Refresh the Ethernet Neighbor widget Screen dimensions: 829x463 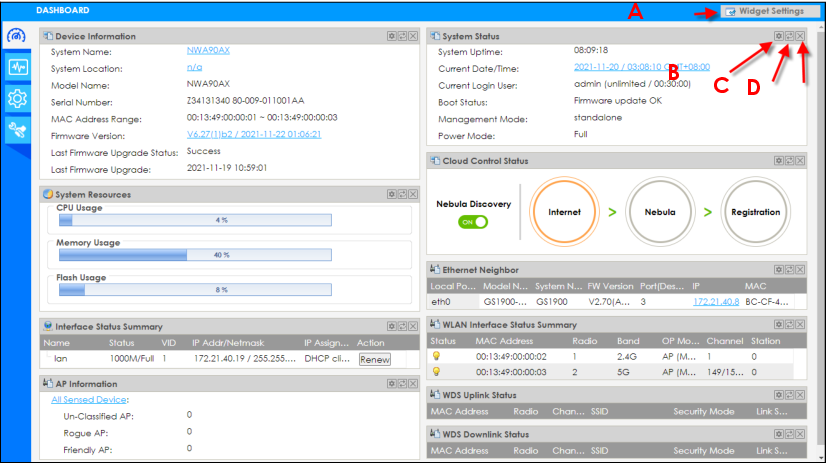pos(789,269)
